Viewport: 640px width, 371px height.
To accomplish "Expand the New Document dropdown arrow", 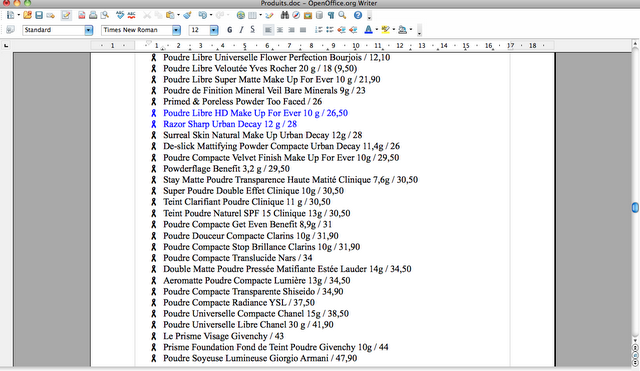I will tap(19, 16).
